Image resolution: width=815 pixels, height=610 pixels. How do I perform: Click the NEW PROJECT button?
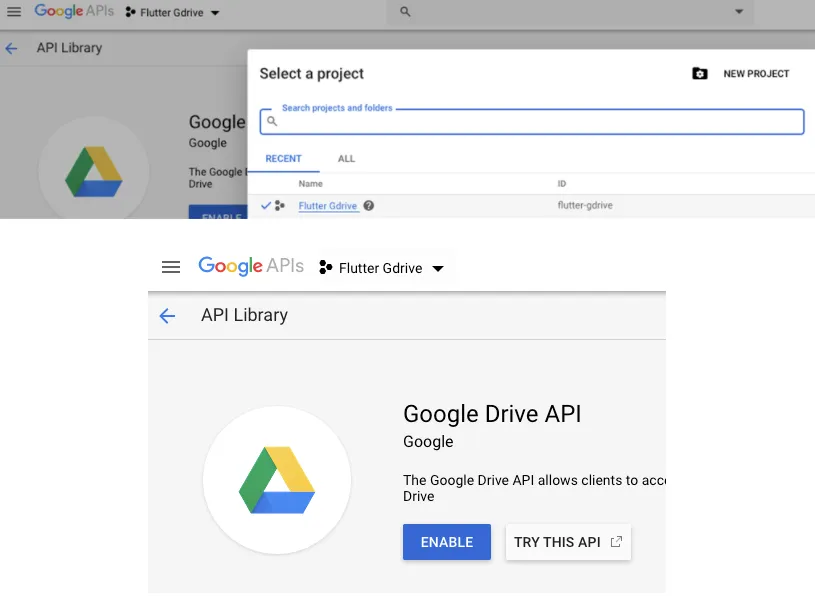point(756,74)
